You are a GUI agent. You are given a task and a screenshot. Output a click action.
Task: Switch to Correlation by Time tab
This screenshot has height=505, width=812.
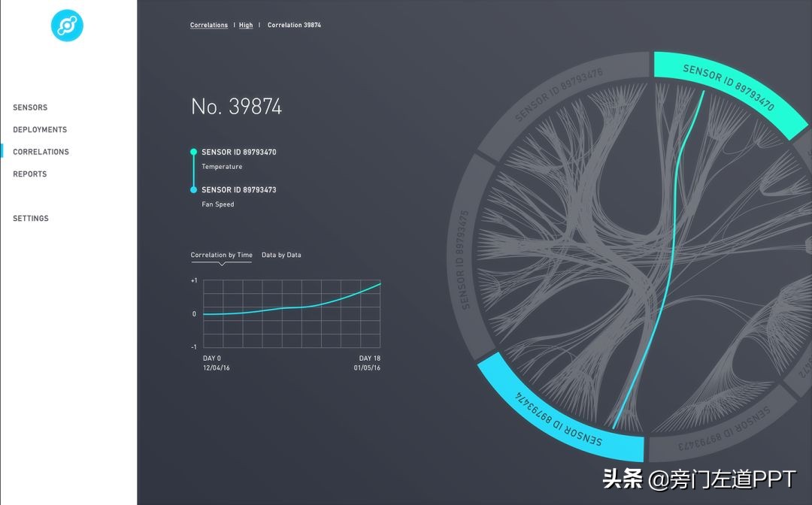[222, 255]
